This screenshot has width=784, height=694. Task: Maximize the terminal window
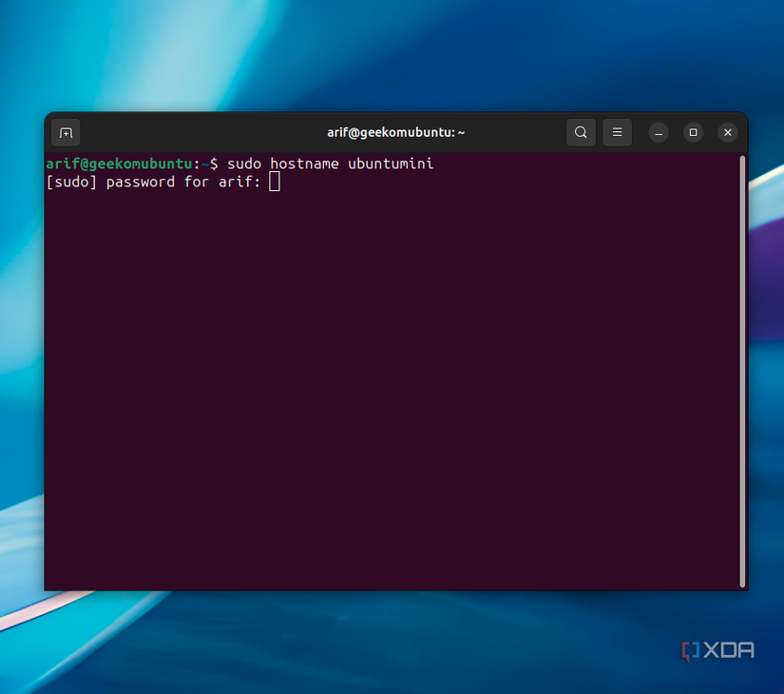[x=692, y=132]
